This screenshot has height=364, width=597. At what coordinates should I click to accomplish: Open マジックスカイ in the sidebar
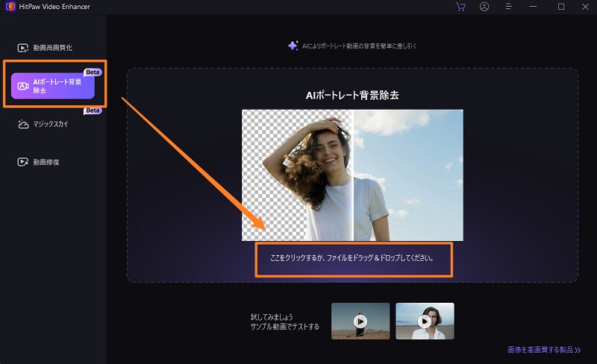pos(50,125)
